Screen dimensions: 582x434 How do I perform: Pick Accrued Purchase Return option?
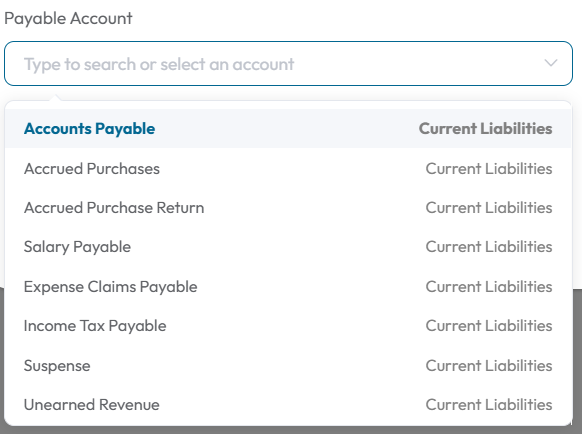click(288, 208)
